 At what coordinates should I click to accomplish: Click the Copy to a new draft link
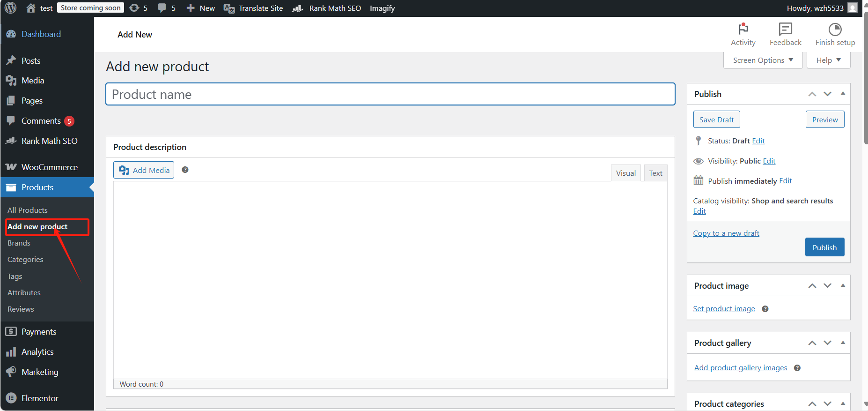[726, 233]
